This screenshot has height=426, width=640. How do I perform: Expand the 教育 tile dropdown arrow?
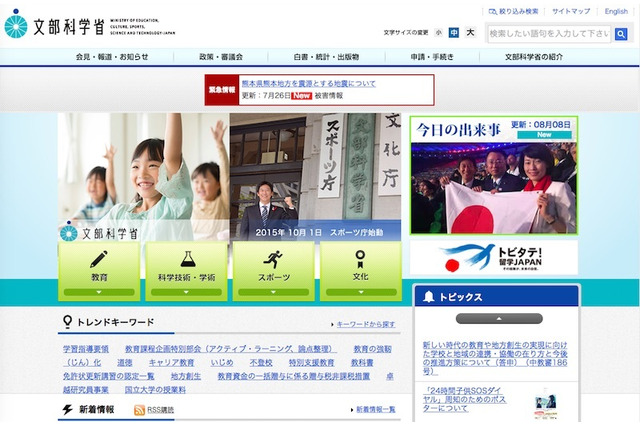(99, 292)
